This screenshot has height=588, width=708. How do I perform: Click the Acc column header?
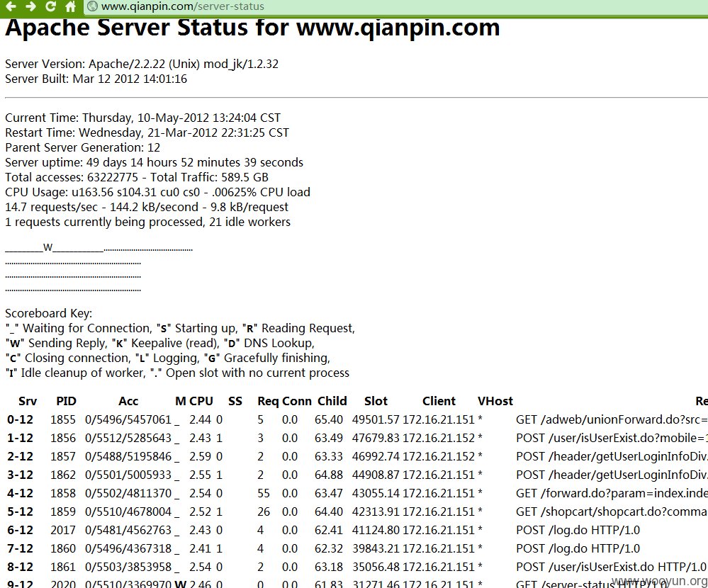click(x=128, y=401)
